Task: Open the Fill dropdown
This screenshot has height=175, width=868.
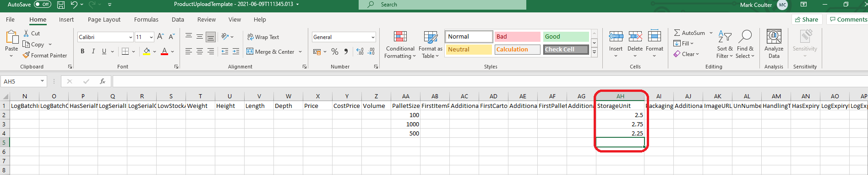Action: click(x=683, y=44)
